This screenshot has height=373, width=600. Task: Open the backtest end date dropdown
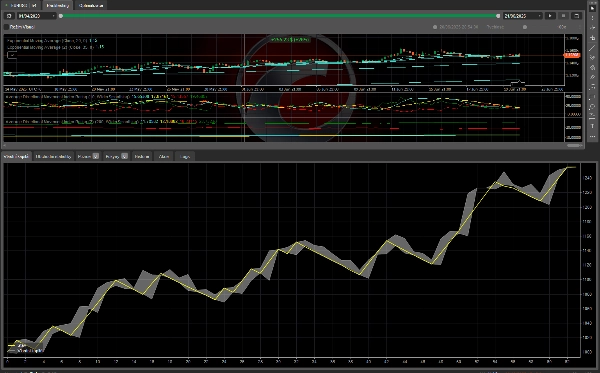523,16
